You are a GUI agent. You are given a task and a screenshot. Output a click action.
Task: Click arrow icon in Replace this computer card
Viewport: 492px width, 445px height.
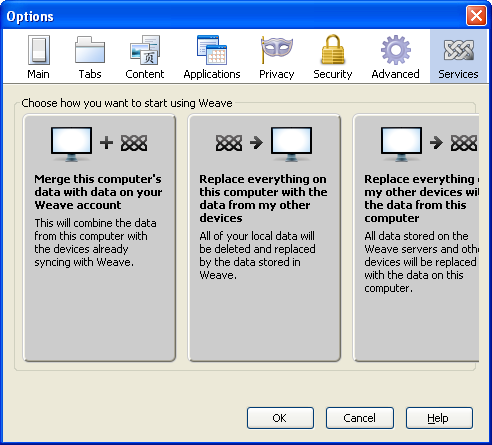256,143
